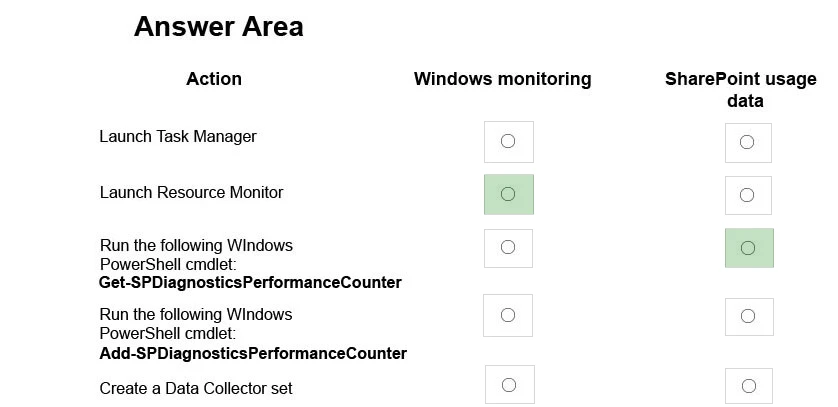Select Windows monitoring for Launch Task Manager
Image resolution: width=838 pixels, height=407 pixels.
(x=508, y=141)
